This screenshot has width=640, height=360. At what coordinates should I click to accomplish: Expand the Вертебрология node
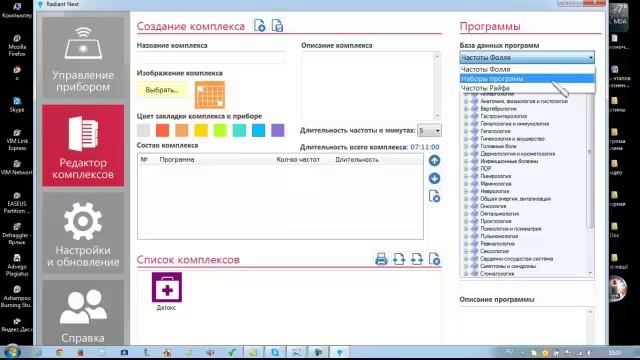click(466, 109)
